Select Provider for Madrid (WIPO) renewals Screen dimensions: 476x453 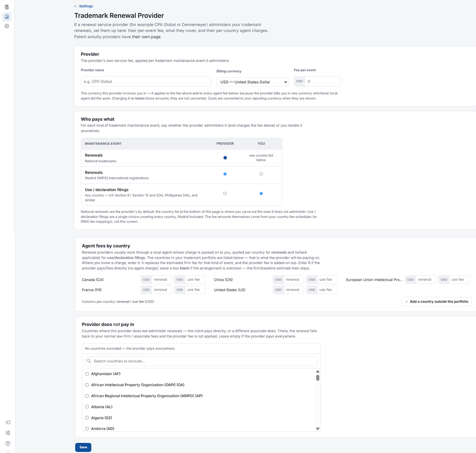[x=225, y=174]
